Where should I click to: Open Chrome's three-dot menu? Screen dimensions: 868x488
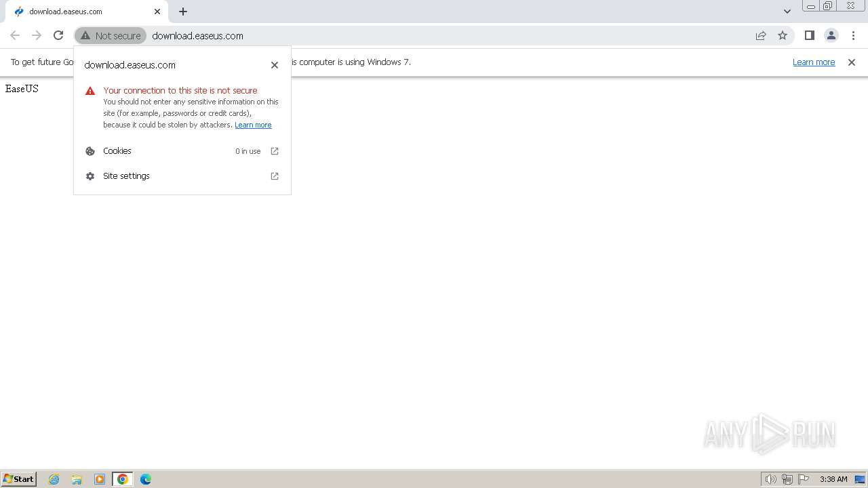(853, 35)
